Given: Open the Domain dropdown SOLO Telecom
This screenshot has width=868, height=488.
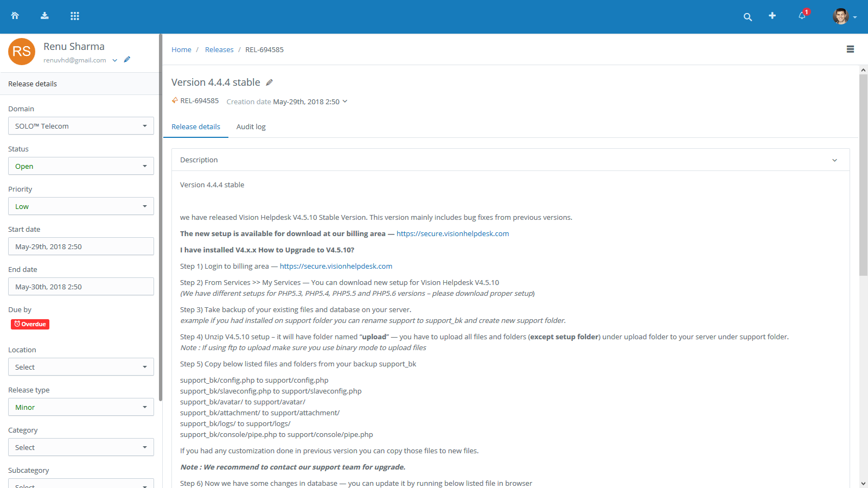Looking at the screenshot, I should click(81, 126).
